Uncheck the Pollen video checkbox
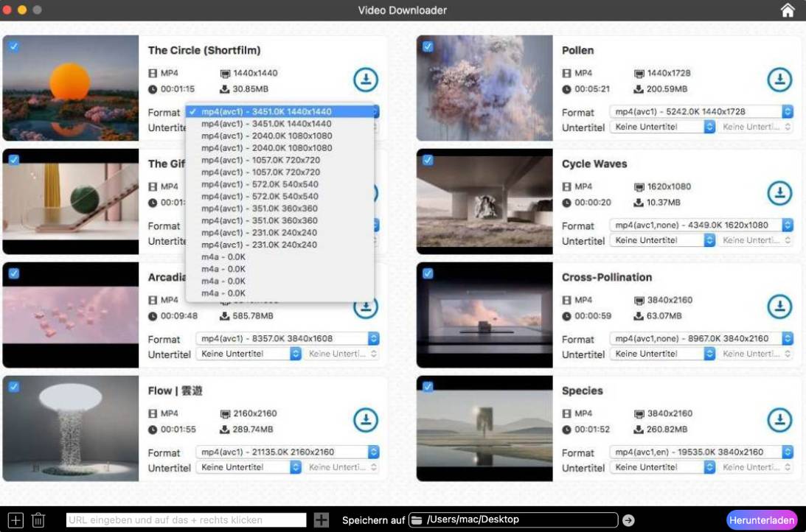806x532 pixels. coord(428,46)
